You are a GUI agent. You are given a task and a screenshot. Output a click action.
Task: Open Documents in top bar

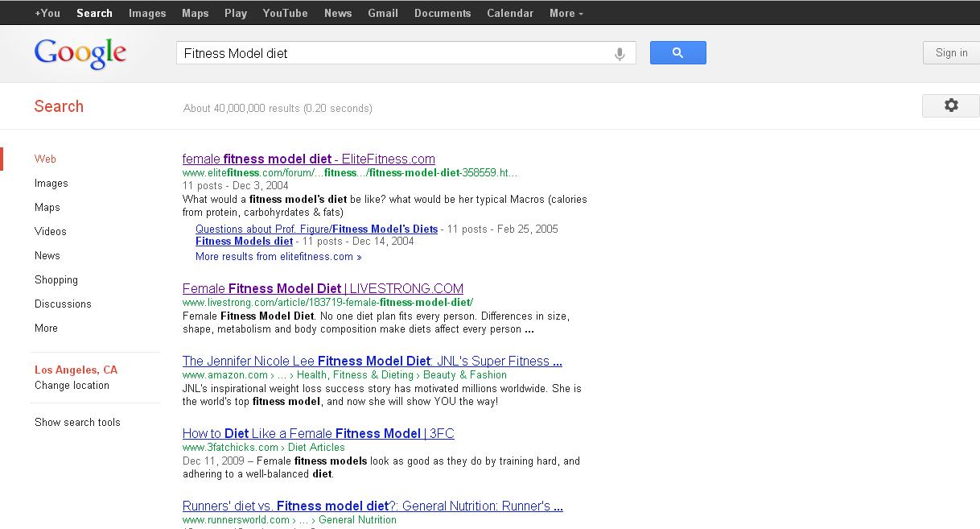click(443, 13)
